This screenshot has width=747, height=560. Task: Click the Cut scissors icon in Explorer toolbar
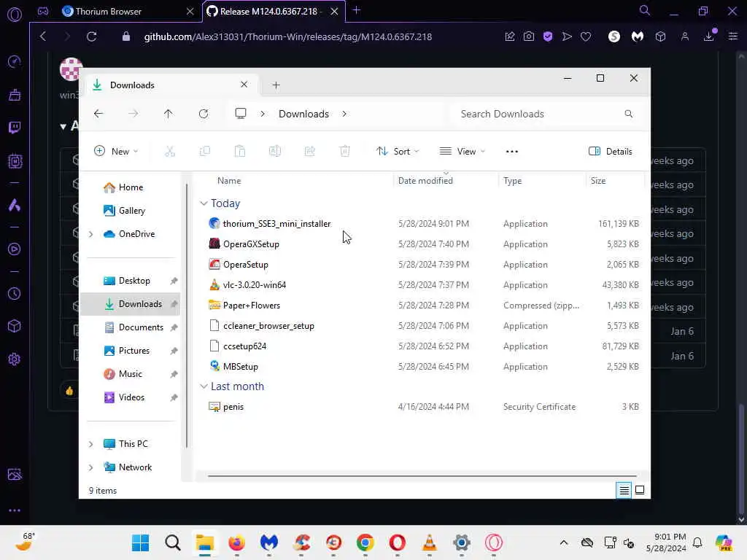[x=169, y=152]
